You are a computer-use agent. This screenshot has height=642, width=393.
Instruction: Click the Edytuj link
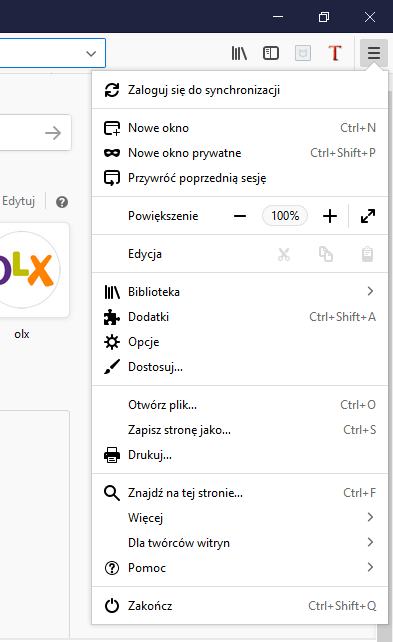point(18,201)
